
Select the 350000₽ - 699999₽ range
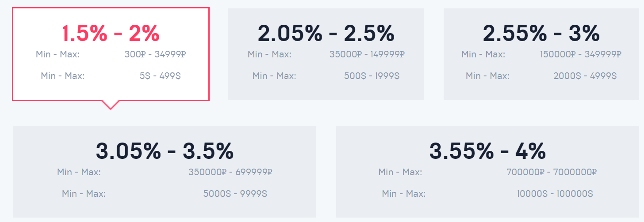(230, 172)
